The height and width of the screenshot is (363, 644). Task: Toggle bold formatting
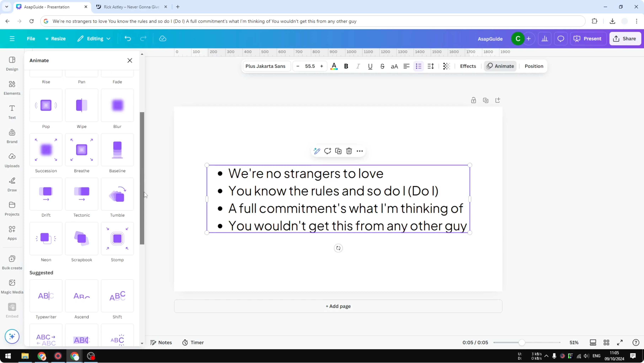tap(346, 66)
